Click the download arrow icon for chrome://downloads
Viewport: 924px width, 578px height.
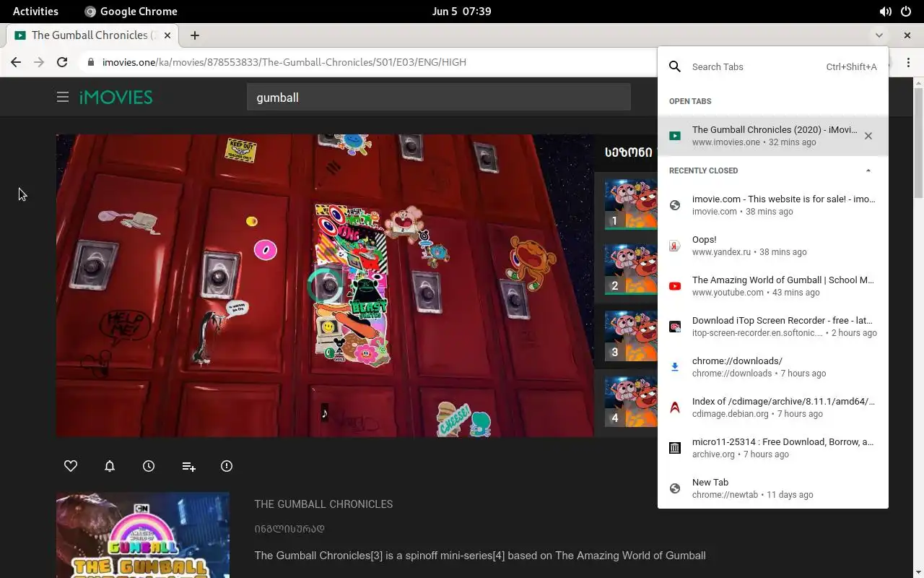tap(675, 367)
